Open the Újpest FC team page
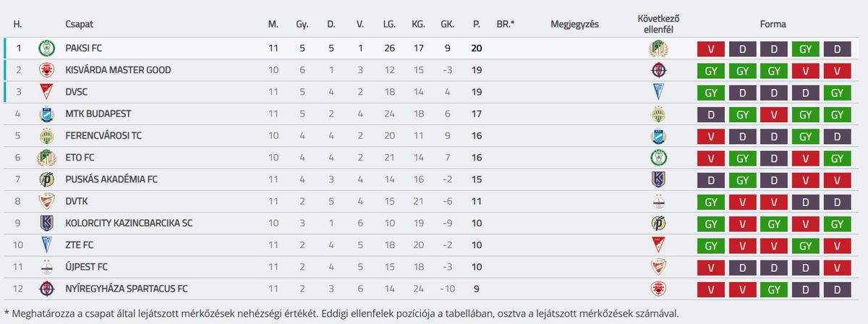 pyautogui.click(x=86, y=267)
